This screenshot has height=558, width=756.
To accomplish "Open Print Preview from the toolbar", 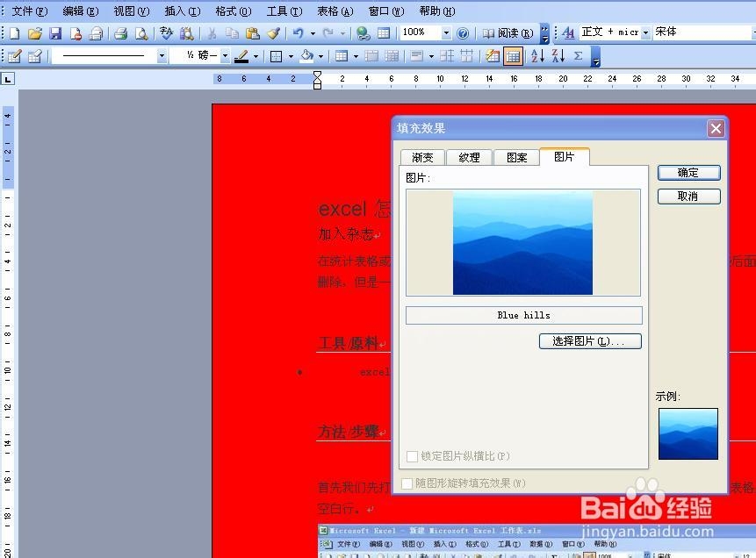I will tap(141, 33).
